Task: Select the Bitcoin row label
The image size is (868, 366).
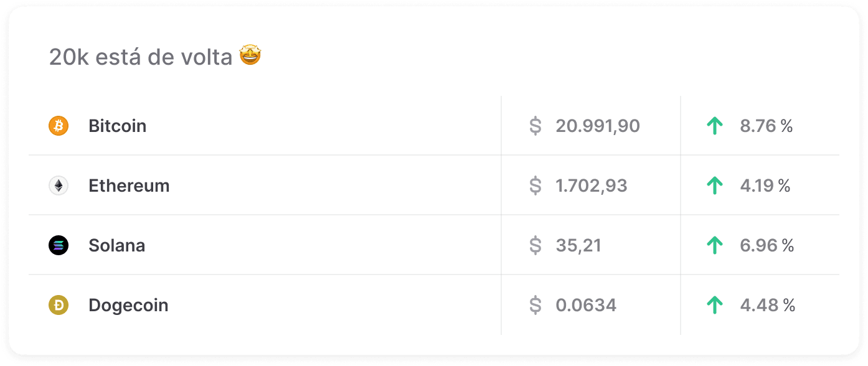Action: [x=116, y=126]
